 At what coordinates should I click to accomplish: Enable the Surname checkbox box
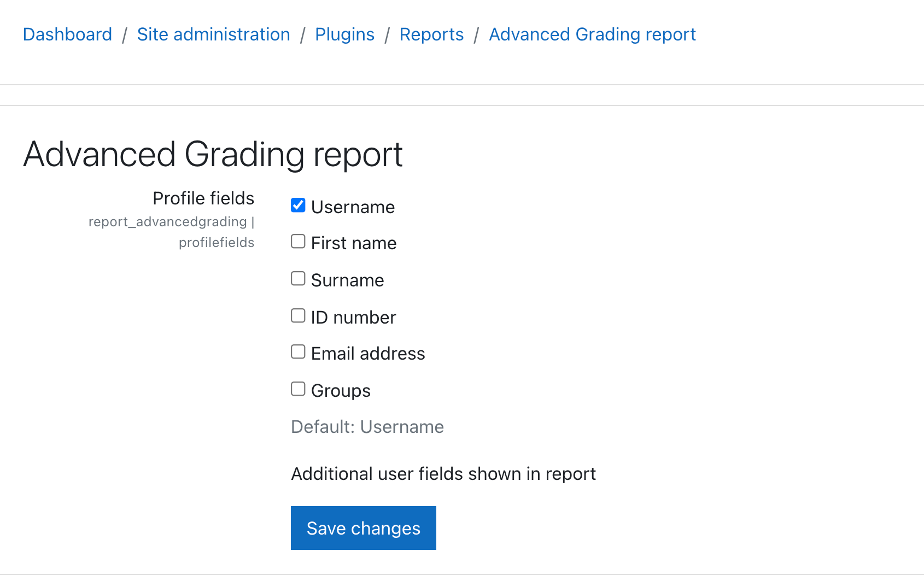point(298,279)
